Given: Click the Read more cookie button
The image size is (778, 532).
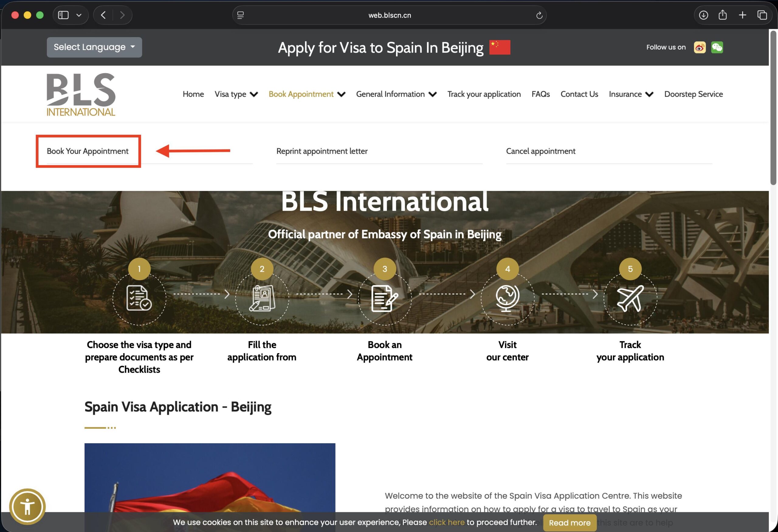Looking at the screenshot, I should [x=570, y=523].
